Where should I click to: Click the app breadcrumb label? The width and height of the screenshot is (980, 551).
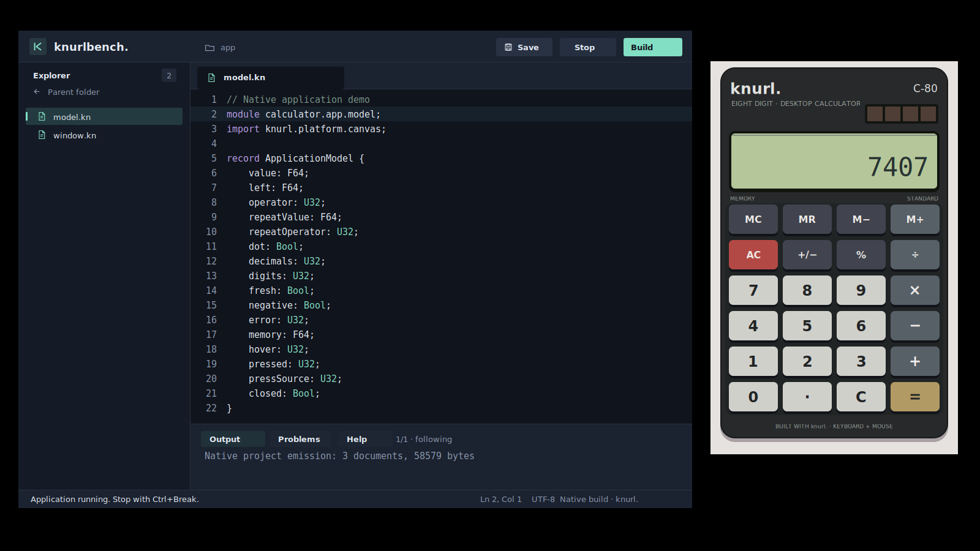tap(228, 48)
